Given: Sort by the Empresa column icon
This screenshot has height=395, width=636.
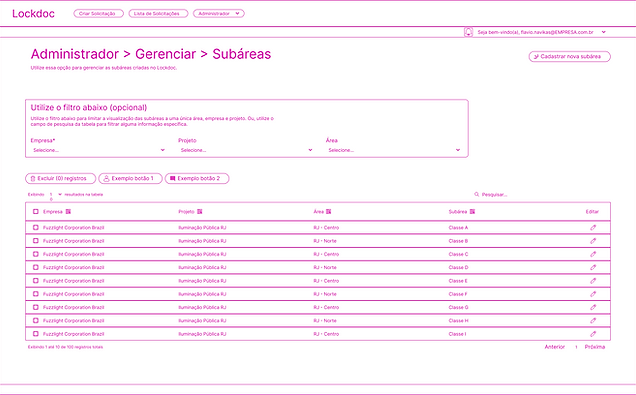Looking at the screenshot, I should click(68, 212).
